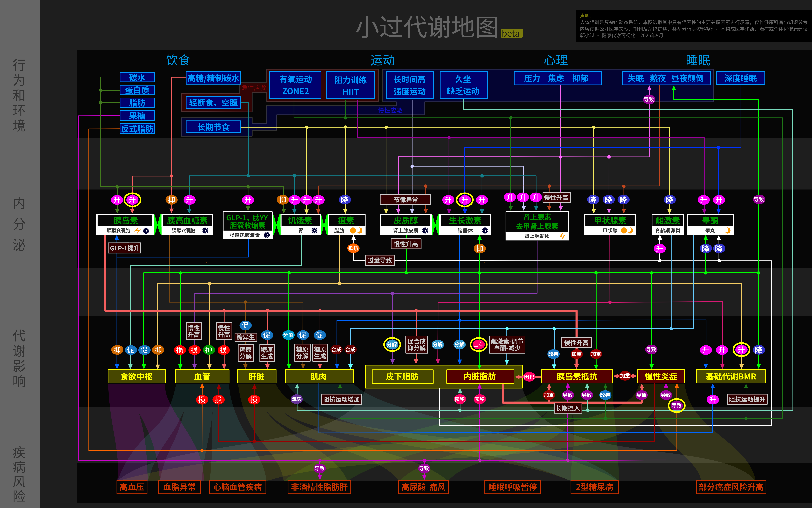Select the 碳水 diet box

point(137,77)
